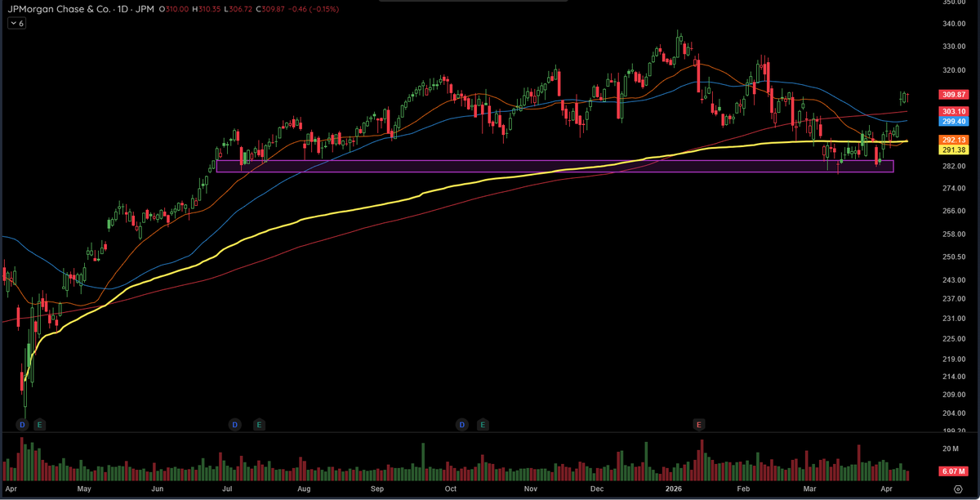Click the C309.87 close value in legend
The image size is (980, 500).
point(270,8)
